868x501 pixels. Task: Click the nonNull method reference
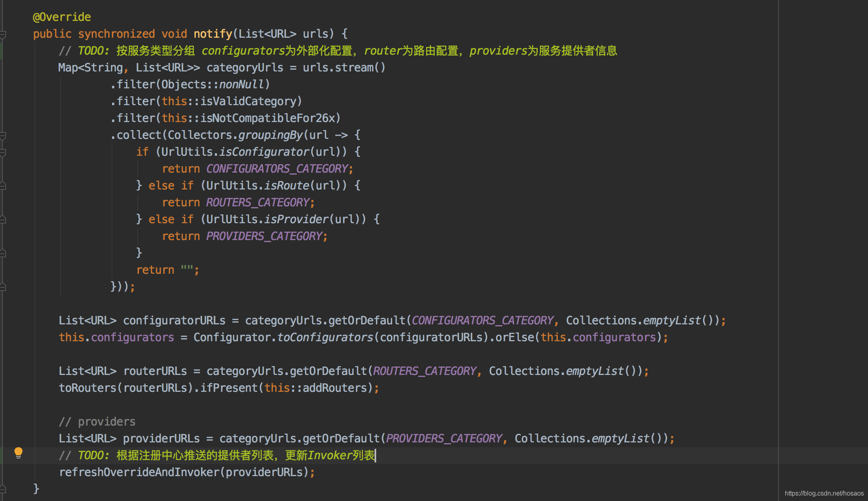pyautogui.click(x=242, y=85)
